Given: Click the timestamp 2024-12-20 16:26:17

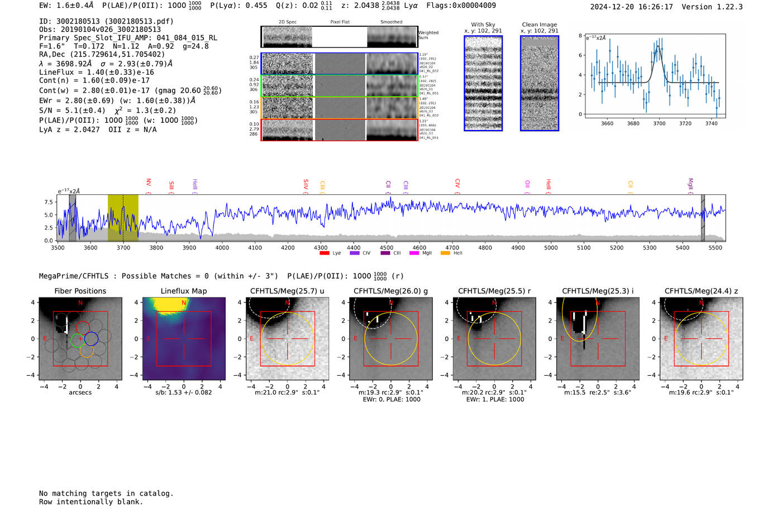Looking at the screenshot, I should coord(632,7).
